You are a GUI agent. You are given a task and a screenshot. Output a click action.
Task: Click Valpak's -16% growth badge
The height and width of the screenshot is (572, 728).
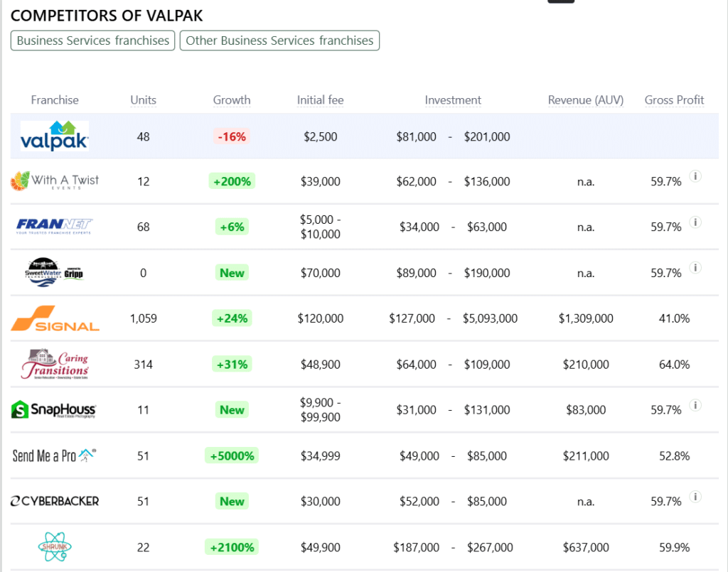tap(232, 136)
